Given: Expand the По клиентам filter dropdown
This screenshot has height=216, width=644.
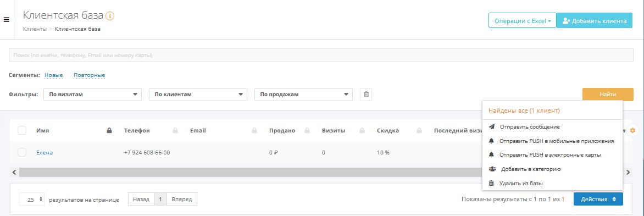Looking at the screenshot, I should coord(198,95).
